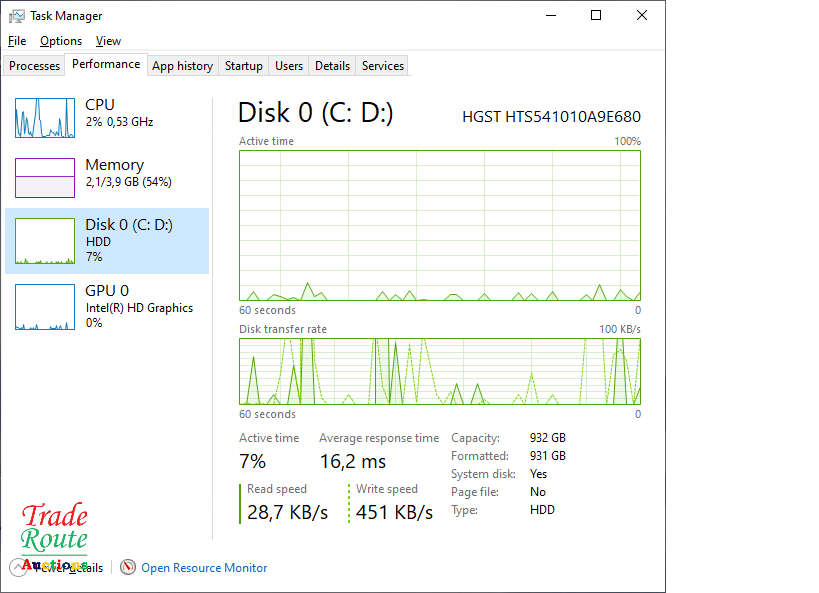
Task: Open the Options menu
Action: pyautogui.click(x=61, y=41)
